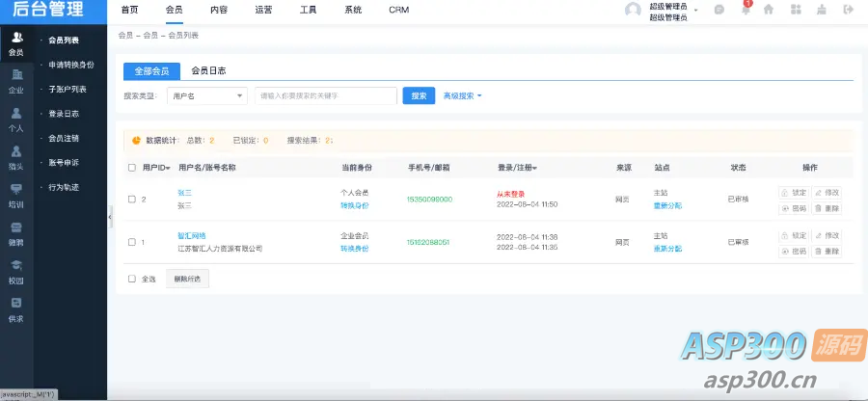Click the search keyword input field

(326, 95)
